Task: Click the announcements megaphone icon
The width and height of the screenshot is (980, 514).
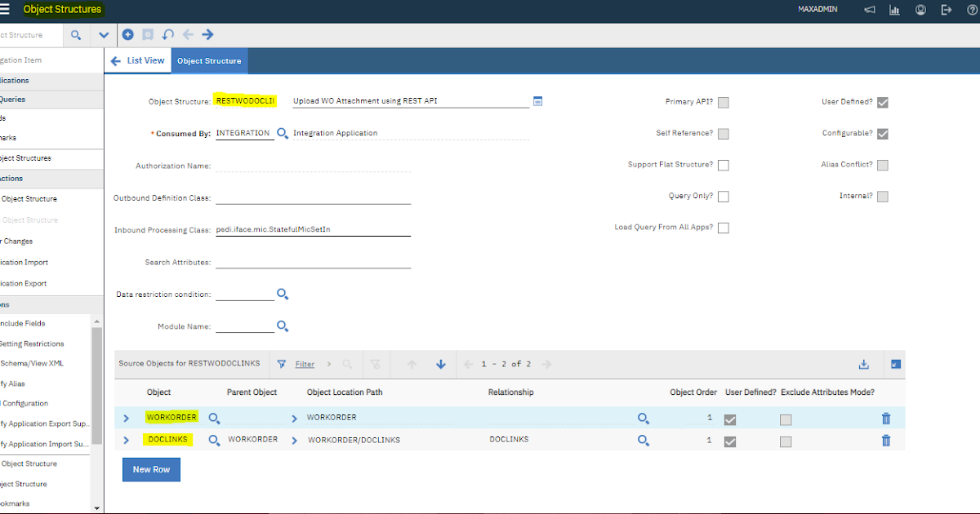Action: 869,10
